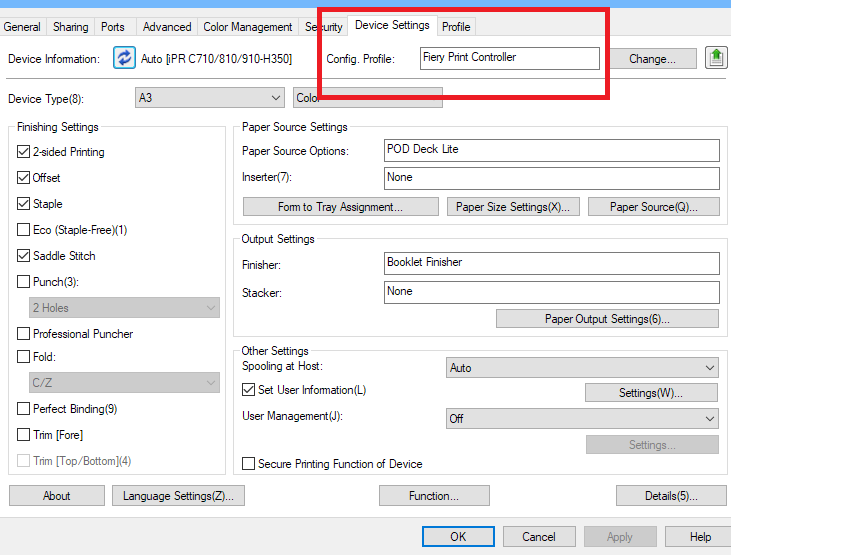This screenshot has width=864, height=555.
Task: Open the Device Type dropdown
Action: [210, 98]
